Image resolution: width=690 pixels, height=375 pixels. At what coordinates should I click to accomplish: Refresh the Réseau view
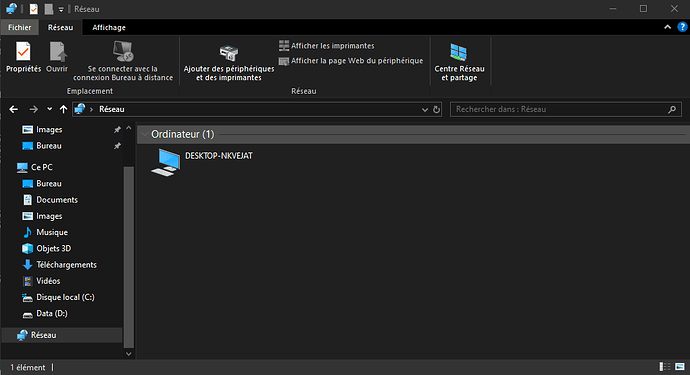(x=436, y=110)
